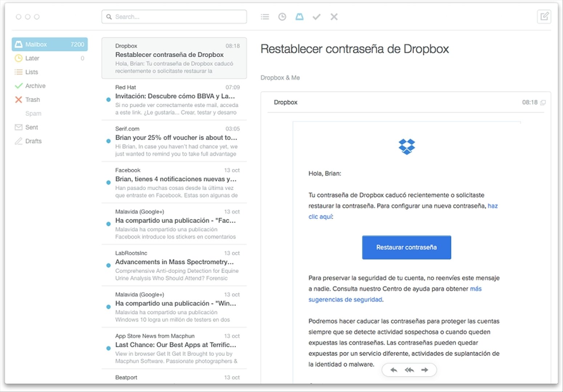Click the email title 'Restablecer contraseña de Dropbox'
Screen dimensions: 563x392
tap(355, 49)
